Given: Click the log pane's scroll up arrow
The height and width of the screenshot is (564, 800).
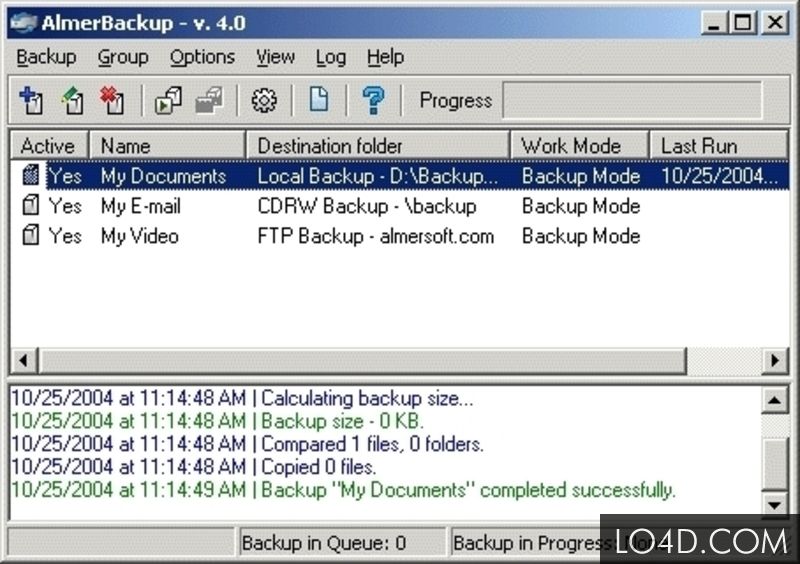Looking at the screenshot, I should [774, 400].
